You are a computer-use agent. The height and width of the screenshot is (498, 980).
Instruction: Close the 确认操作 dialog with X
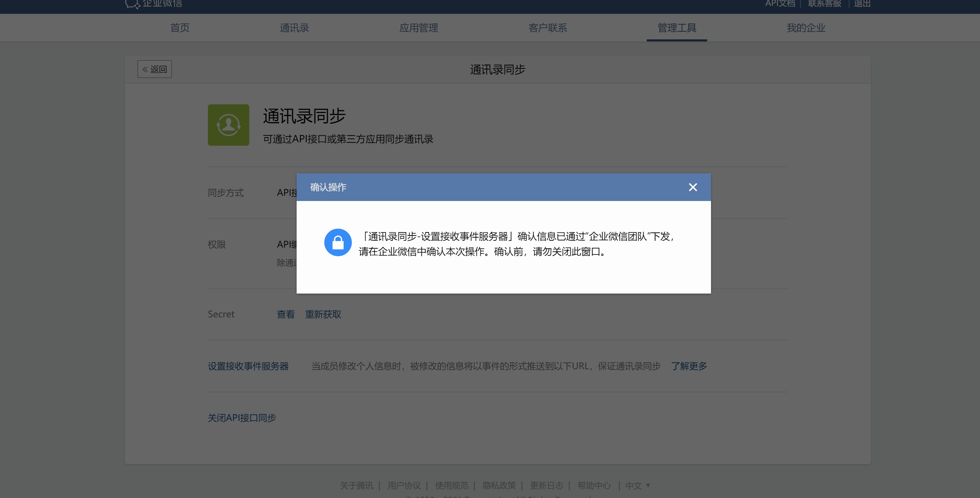click(x=692, y=187)
